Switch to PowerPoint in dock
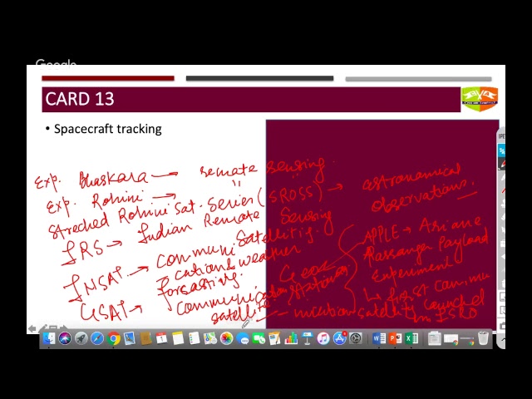 [395, 338]
